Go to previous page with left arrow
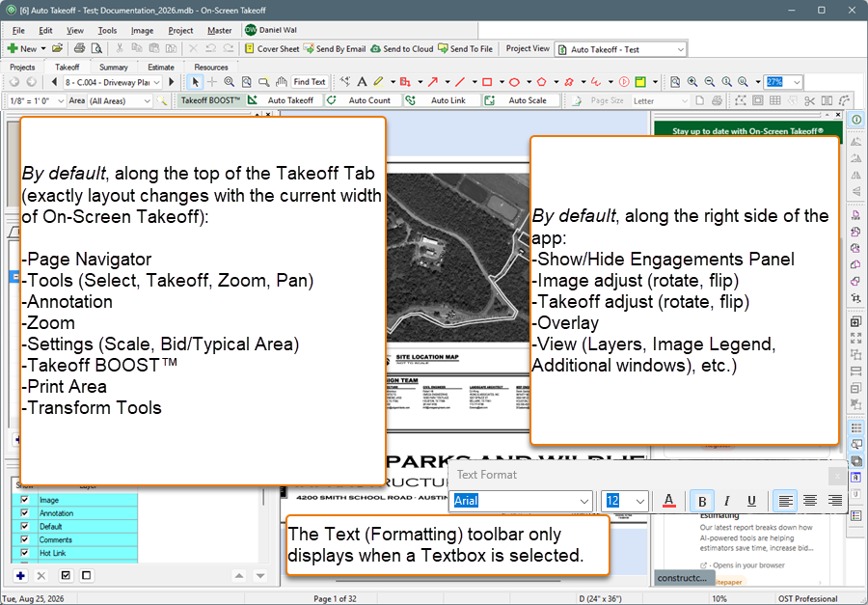868x605 pixels. 54,82
